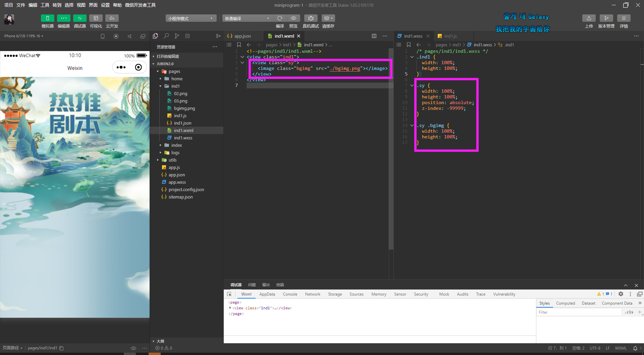Open the mini program mode dropdown
This screenshot has width=644, height=355.
191,18
